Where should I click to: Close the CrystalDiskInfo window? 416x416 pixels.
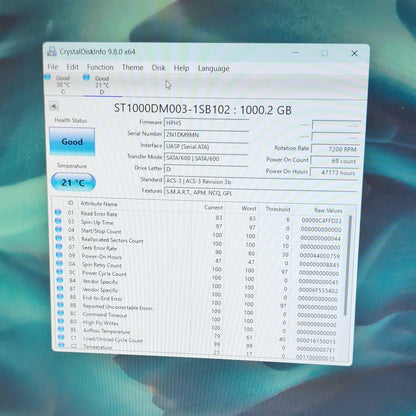tap(354, 53)
